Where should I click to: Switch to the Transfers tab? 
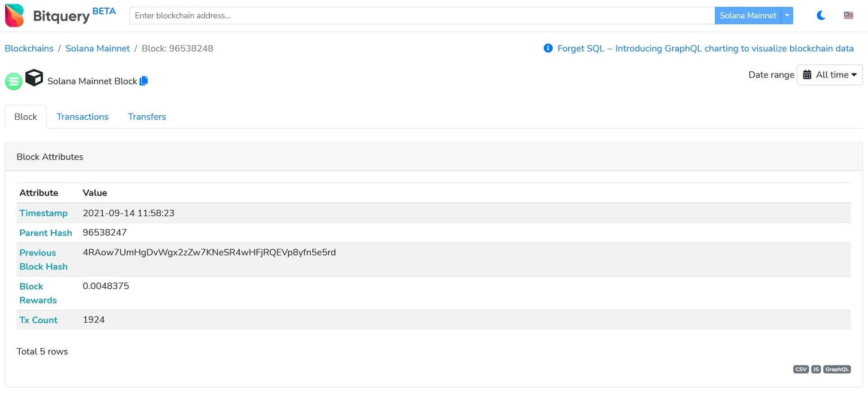147,116
